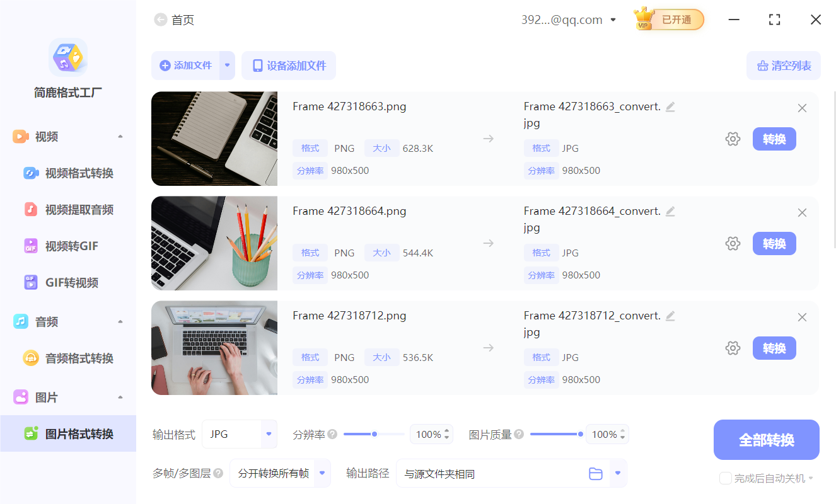Click the thumbnail of Frame 427318712.png
The image size is (836, 504).
(214, 348)
